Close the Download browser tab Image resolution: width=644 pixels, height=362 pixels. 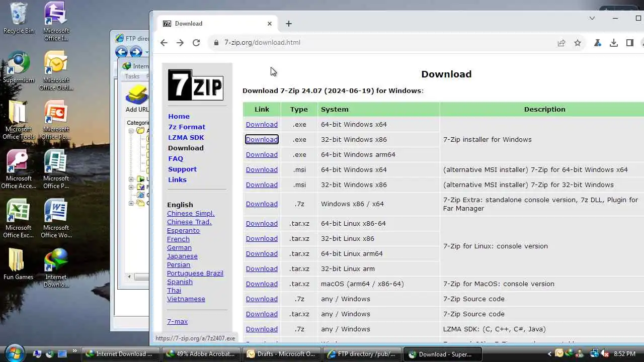[270, 24]
